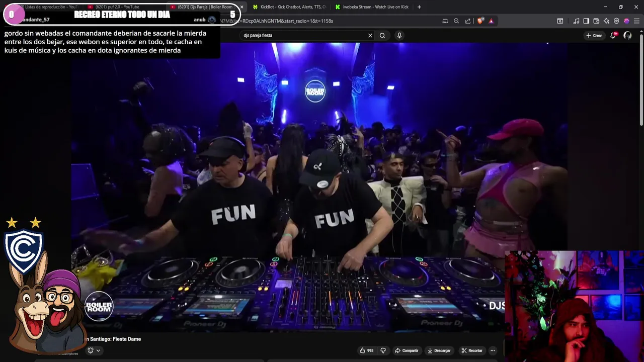Open the browser hamburger main menu
Image resolution: width=644 pixels, height=362 pixels.
point(636,21)
